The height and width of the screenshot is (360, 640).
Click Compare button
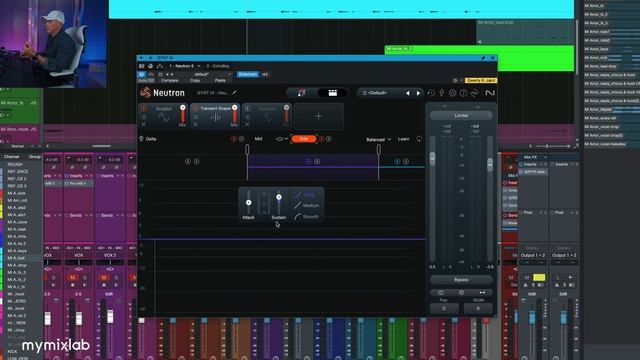[169, 81]
